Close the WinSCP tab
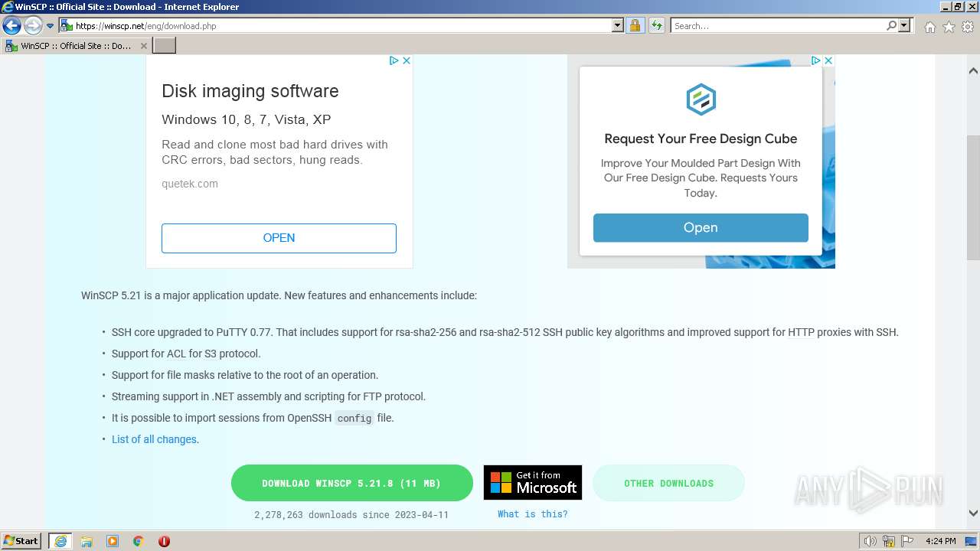 [x=143, y=46]
